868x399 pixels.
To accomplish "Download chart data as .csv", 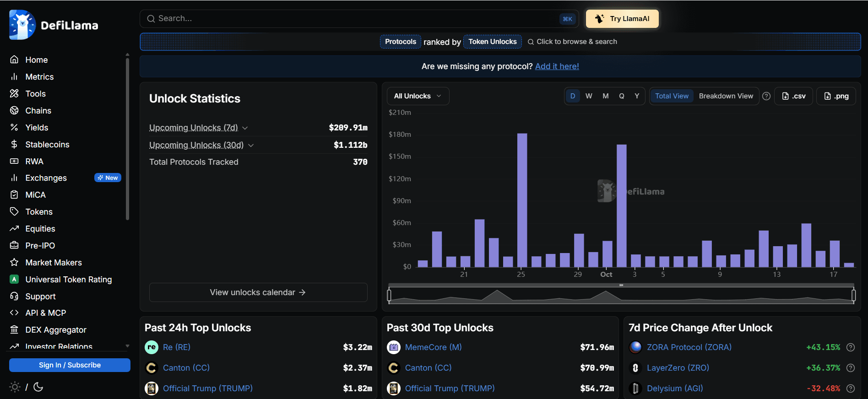I will click(793, 96).
